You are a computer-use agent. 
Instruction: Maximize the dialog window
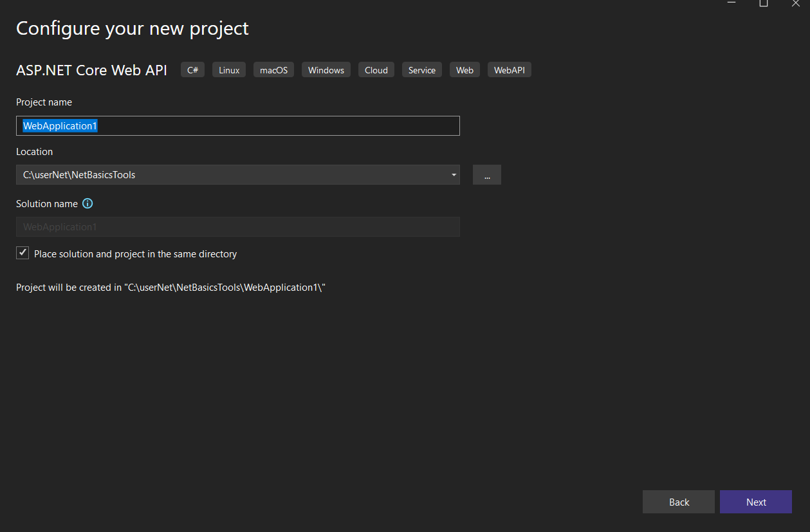[763, 3]
